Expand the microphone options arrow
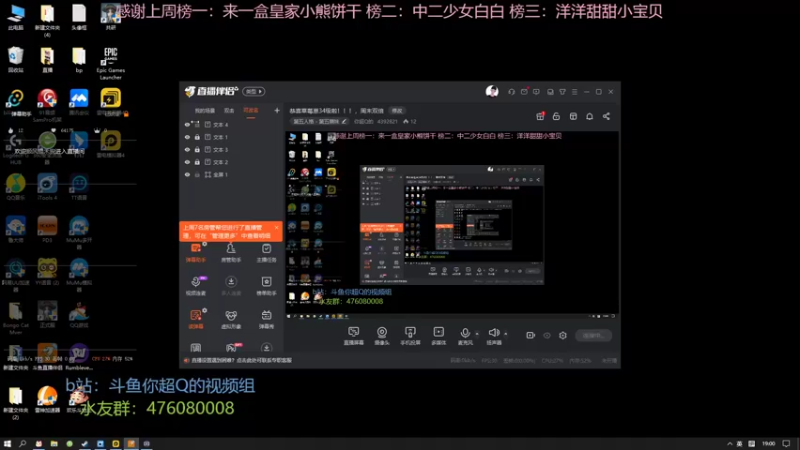The width and height of the screenshot is (800, 450). [477, 334]
